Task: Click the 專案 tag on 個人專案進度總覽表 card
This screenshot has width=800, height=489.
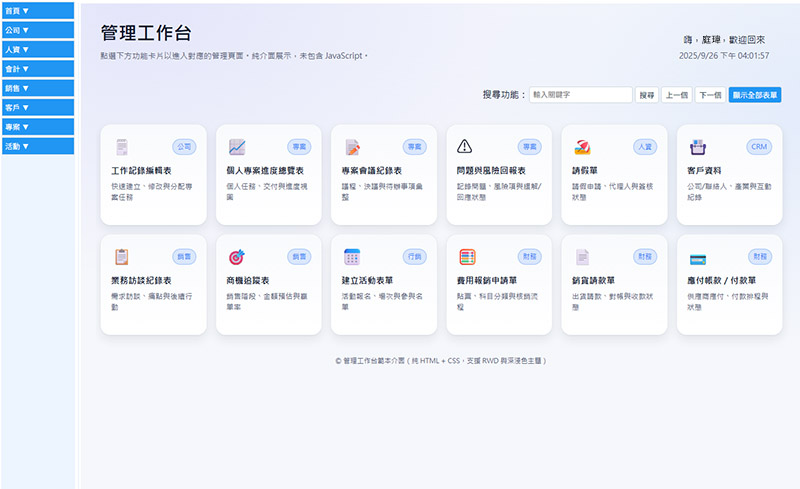Action: 299,147
